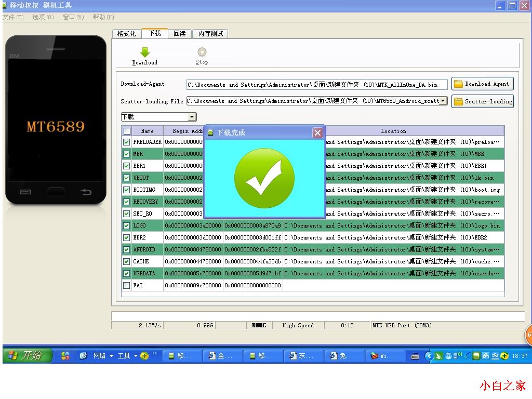Switch to the 回读 tab

pos(180,34)
